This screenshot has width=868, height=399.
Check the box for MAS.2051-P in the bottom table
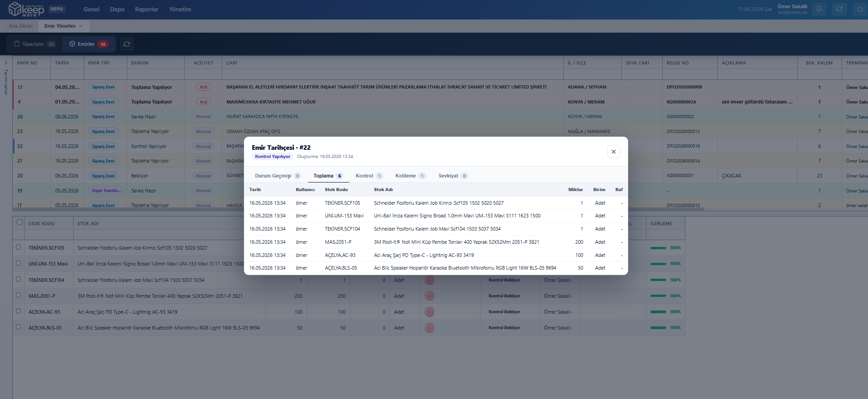pos(19,295)
